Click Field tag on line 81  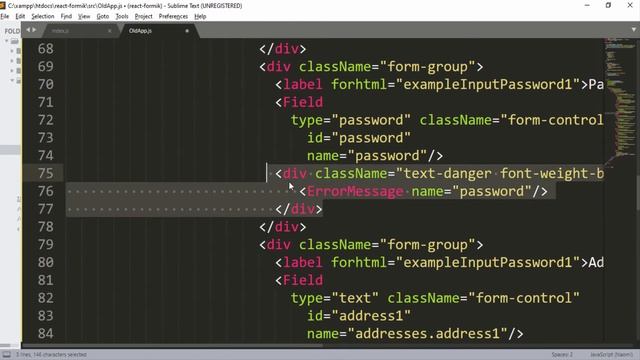pyautogui.click(x=303, y=280)
